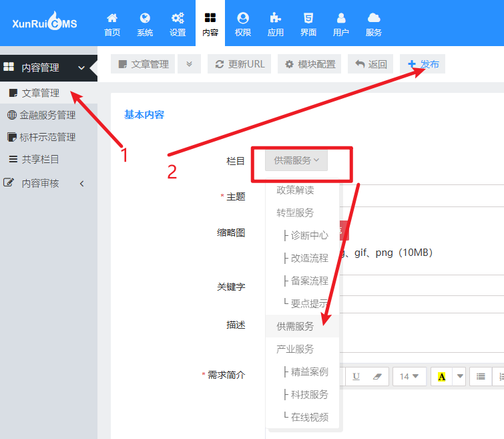Apply the yellow highlight color A swatch
The height and width of the screenshot is (439, 504).
coord(441,377)
